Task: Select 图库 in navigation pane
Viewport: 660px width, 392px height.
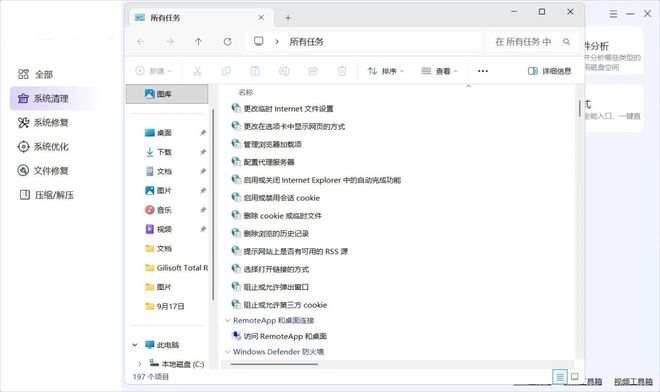Action: [x=167, y=94]
